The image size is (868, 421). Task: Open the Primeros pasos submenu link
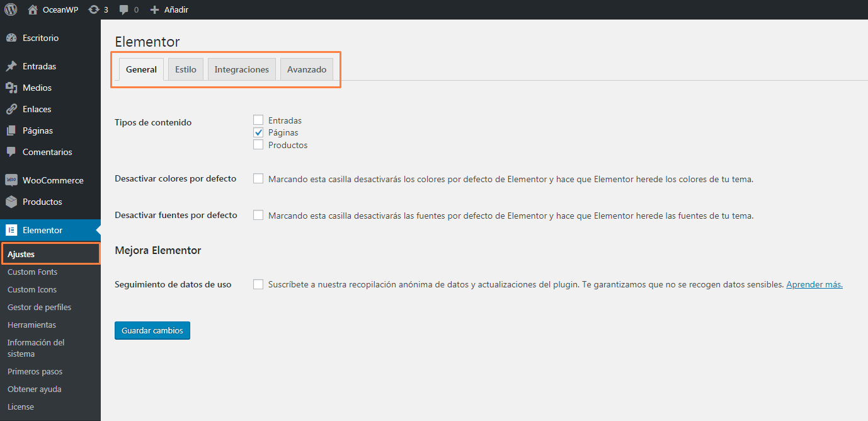click(x=35, y=371)
